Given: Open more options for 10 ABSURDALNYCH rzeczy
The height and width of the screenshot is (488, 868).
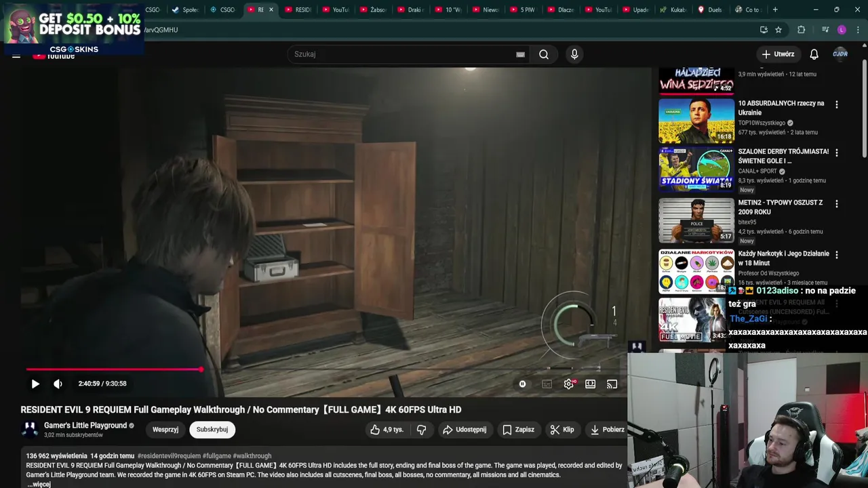Looking at the screenshot, I should point(836,105).
